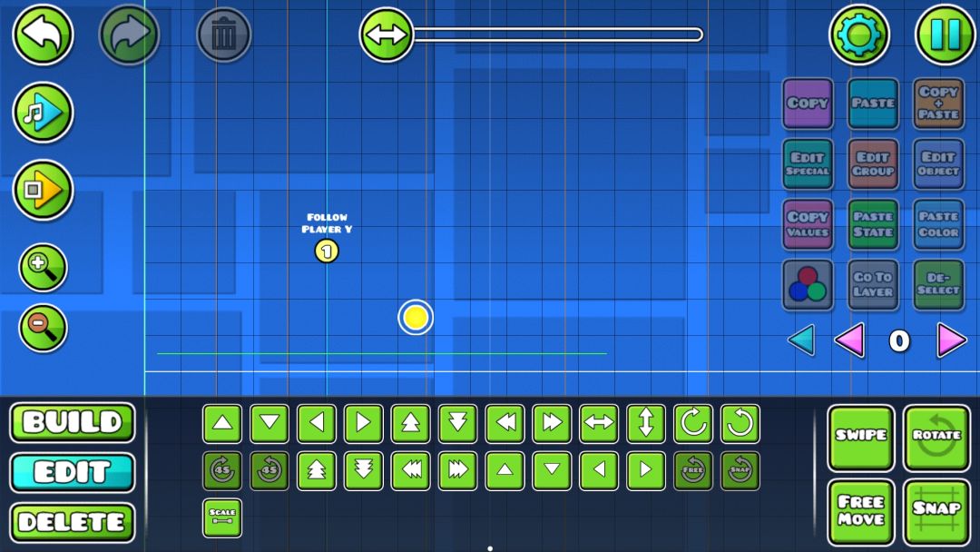This screenshot has height=552, width=980.
Task: Open the RGB color circles button
Action: point(808,284)
